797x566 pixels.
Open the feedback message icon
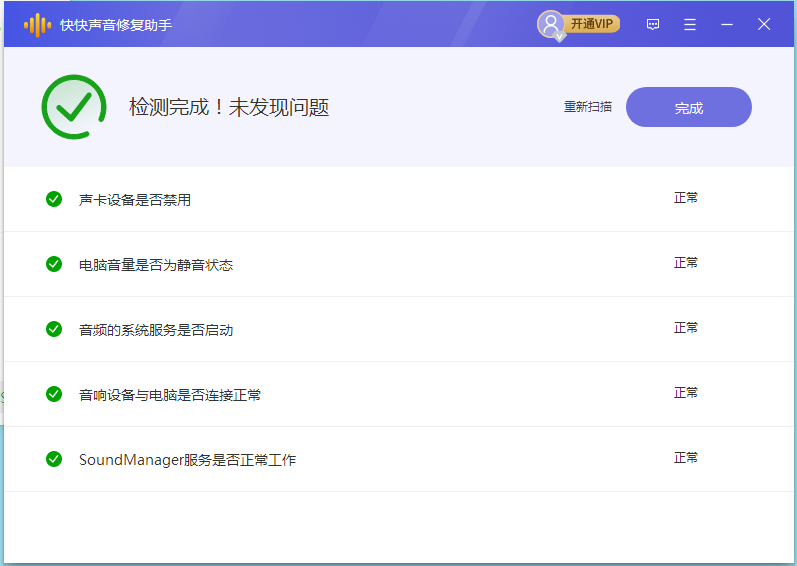[653, 25]
